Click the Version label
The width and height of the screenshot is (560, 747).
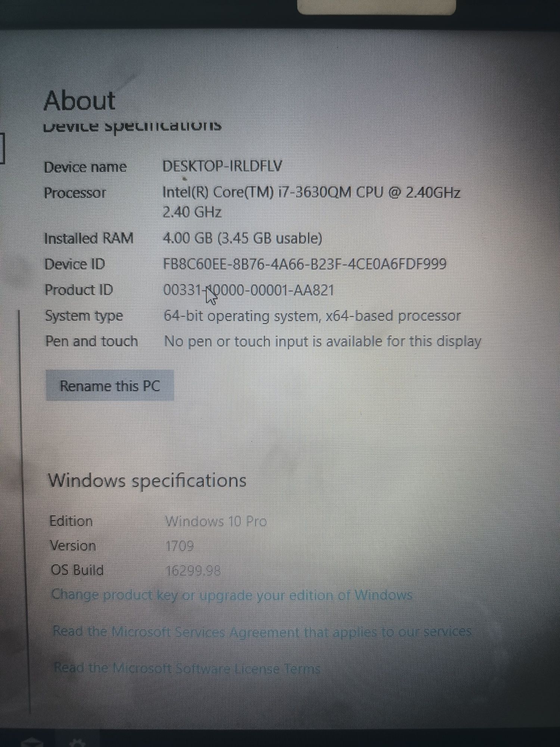73,546
